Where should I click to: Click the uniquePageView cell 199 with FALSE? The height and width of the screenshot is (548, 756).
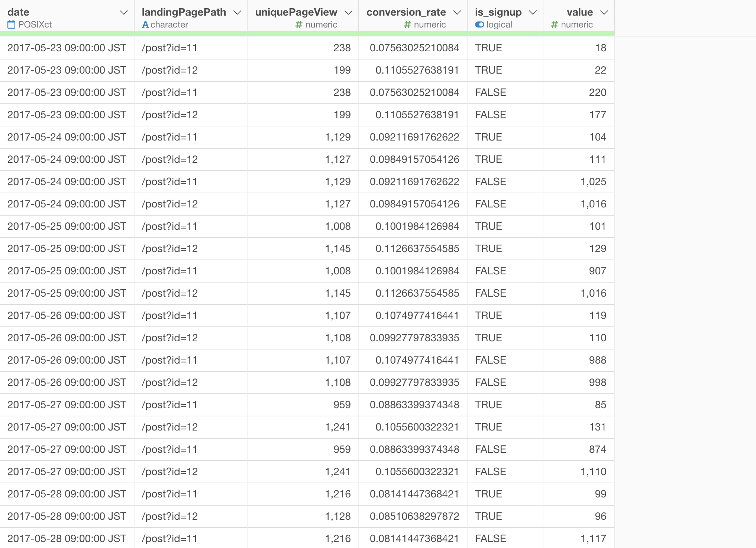(303, 115)
